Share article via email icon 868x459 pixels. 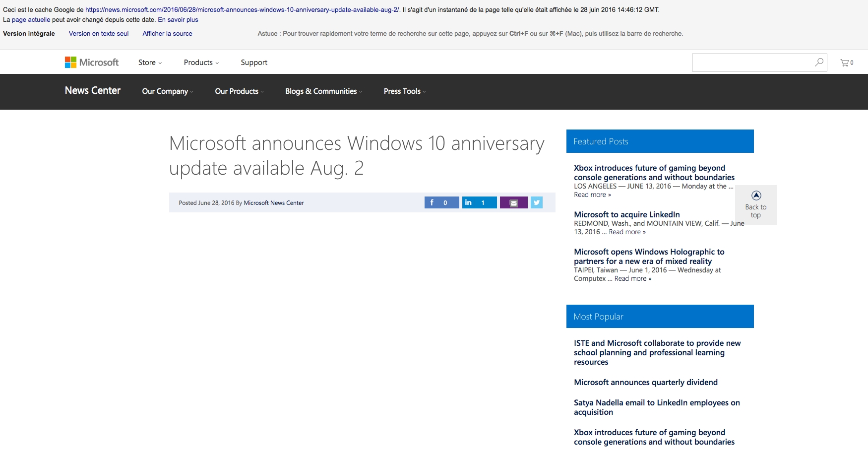pyautogui.click(x=513, y=202)
